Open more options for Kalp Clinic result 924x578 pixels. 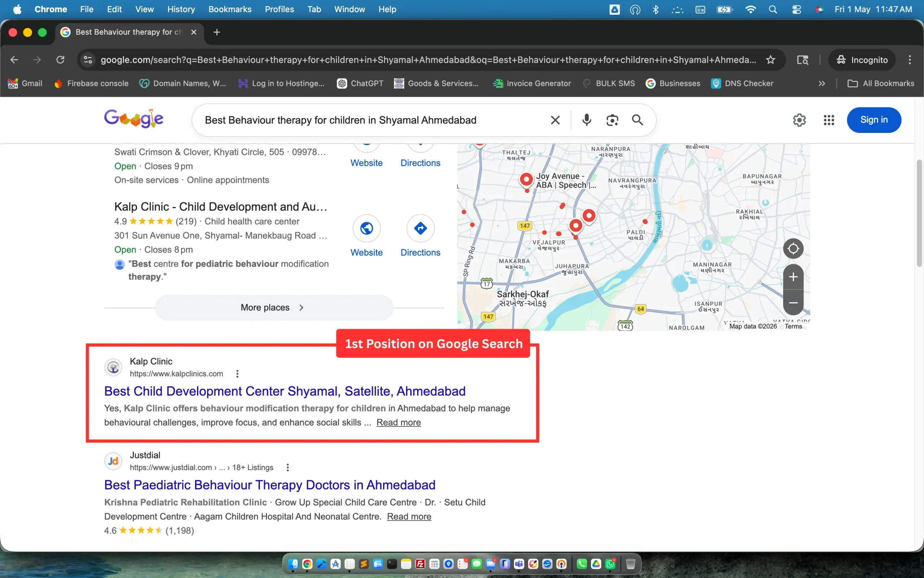tap(237, 374)
